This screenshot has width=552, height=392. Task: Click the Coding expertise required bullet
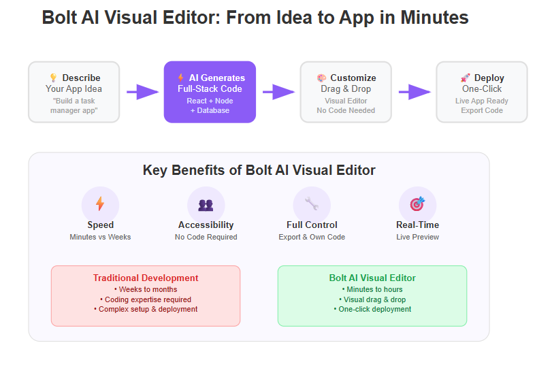pyautogui.click(x=146, y=300)
